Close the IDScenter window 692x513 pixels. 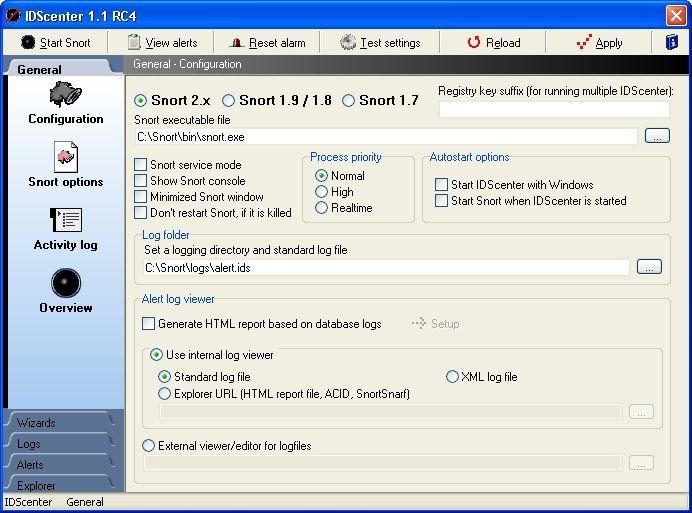676,16
